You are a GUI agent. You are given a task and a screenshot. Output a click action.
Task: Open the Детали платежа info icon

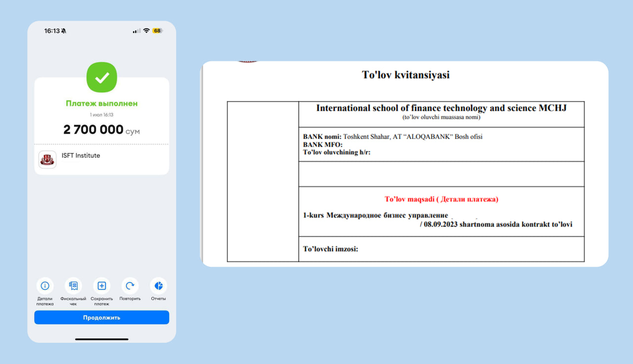coord(45,286)
